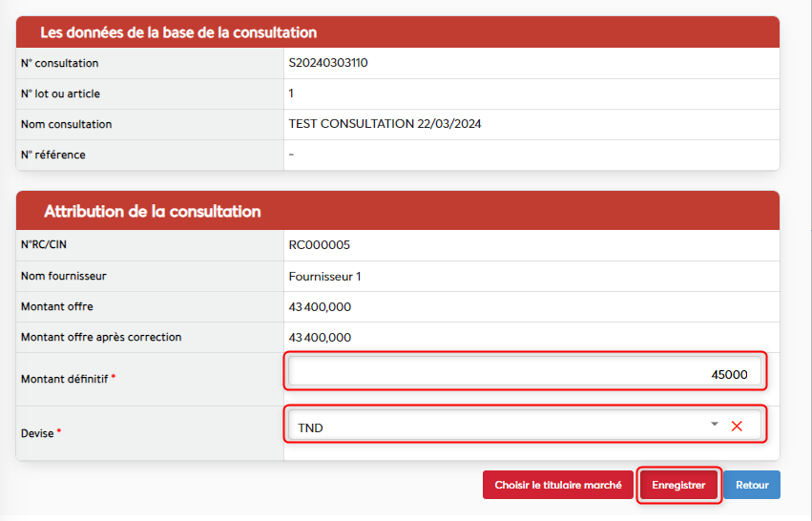Click Choisir le titulaire marché button
Viewport: 812px width, 521px height.
pyautogui.click(x=558, y=485)
